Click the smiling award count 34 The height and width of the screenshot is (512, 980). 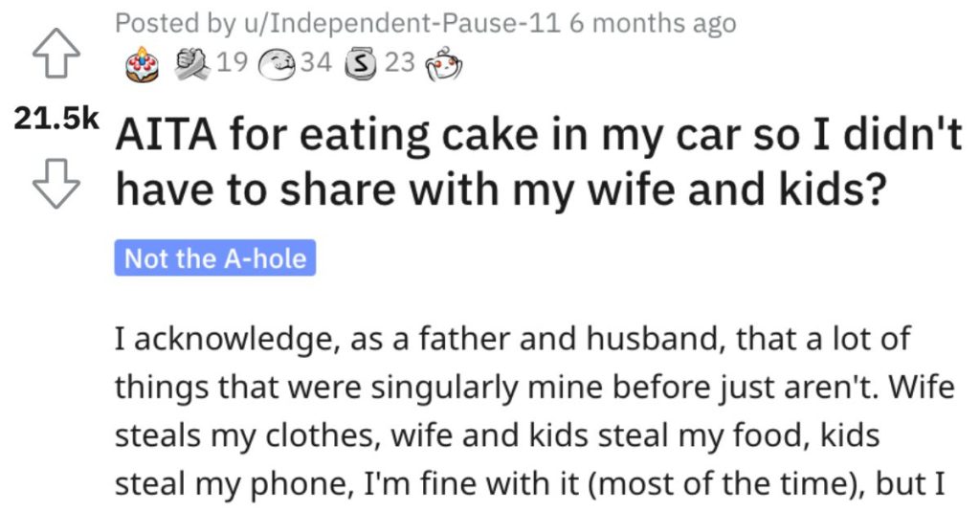pos(314,64)
